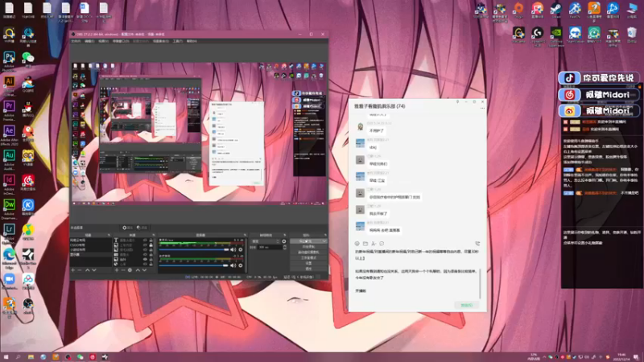Add a new source with plus icon in OBS
Image resolution: width=644 pixels, height=362 pixels.
pyautogui.click(x=117, y=270)
